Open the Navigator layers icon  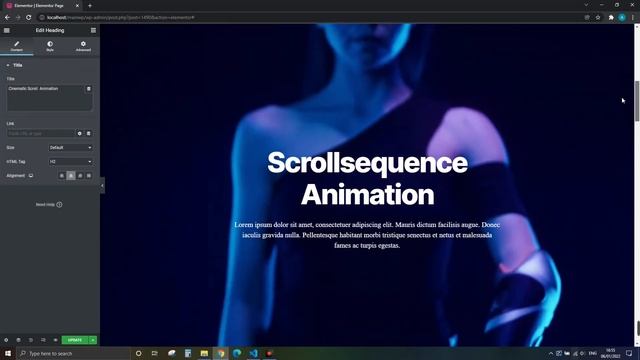(x=18, y=340)
